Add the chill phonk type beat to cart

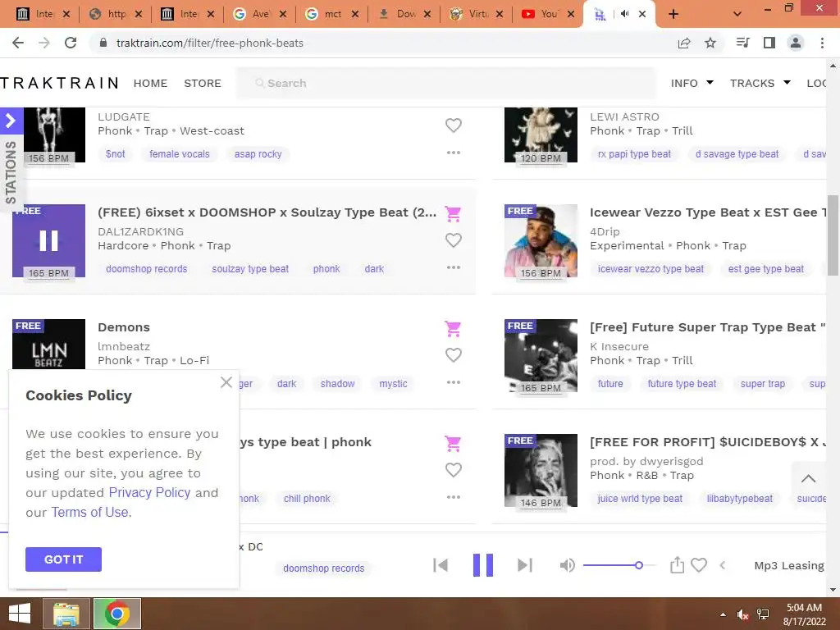pyautogui.click(x=453, y=443)
